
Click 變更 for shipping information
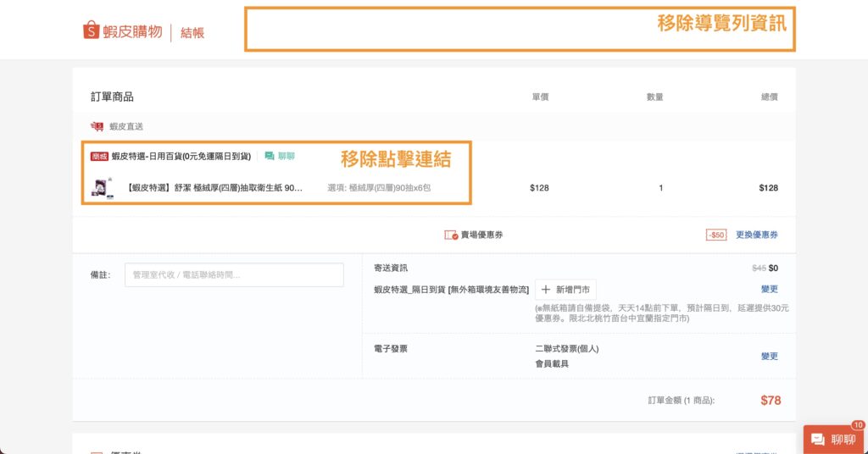pos(770,289)
